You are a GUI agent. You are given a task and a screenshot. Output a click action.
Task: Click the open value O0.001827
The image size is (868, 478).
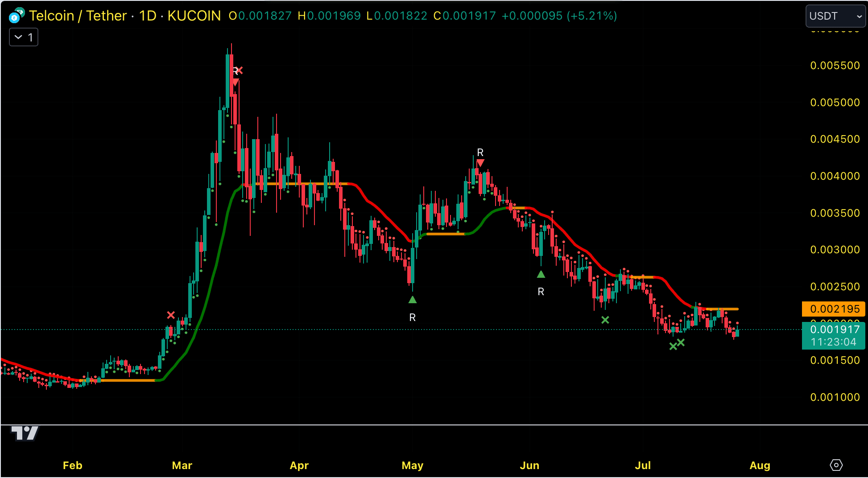[260, 16]
